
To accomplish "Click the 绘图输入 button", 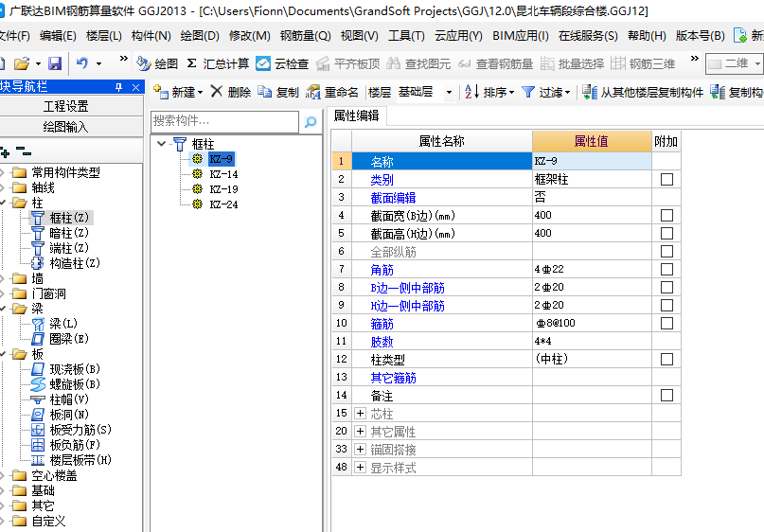I will [x=65, y=127].
